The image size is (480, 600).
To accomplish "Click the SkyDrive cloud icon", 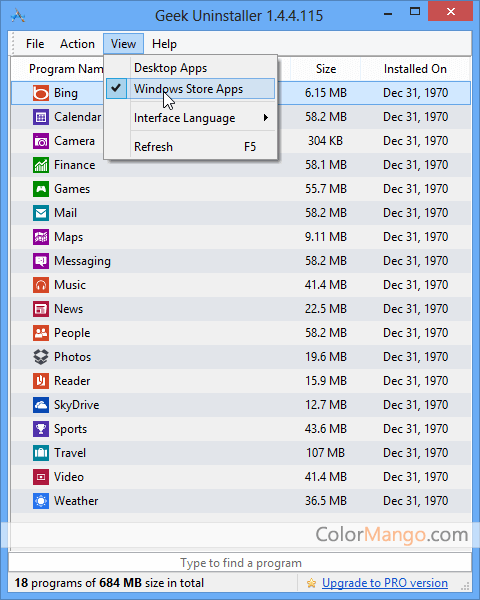I will click(x=41, y=405).
